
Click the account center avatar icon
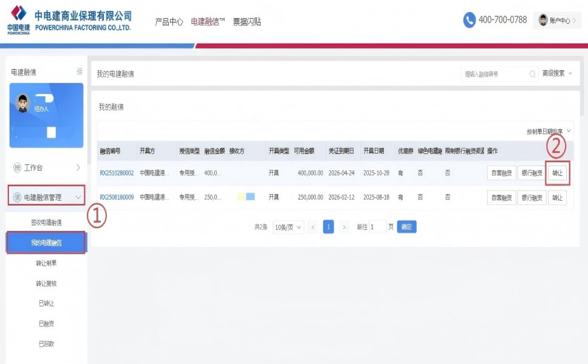543,20
